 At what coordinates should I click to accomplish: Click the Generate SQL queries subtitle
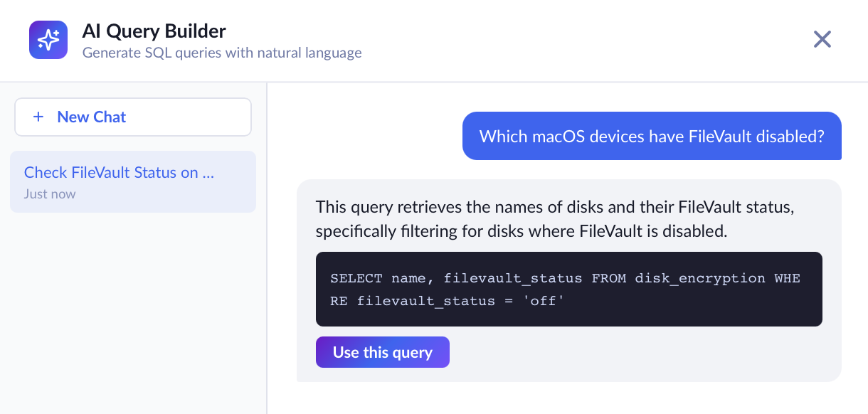[222, 53]
